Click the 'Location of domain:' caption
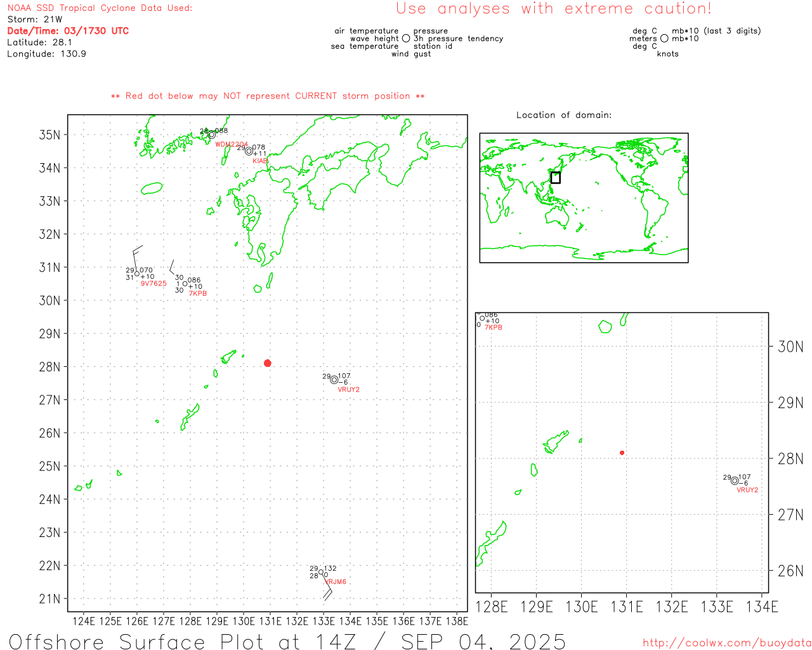Screen dimensions: 812x650 (564, 115)
